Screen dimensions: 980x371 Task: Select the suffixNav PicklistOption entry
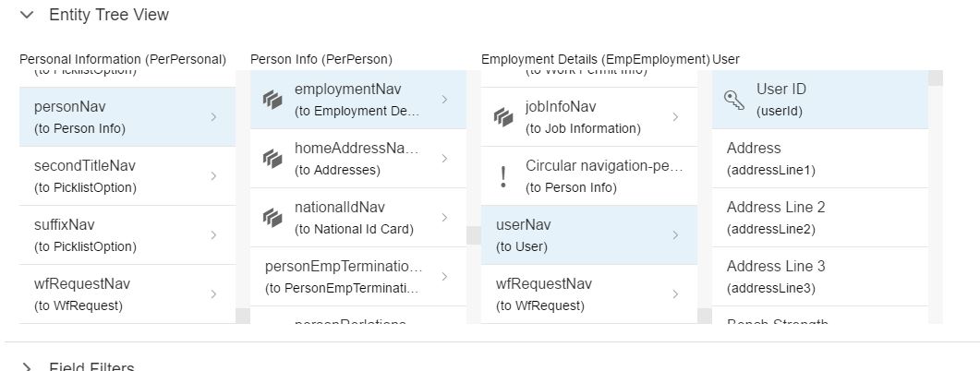tap(127, 234)
